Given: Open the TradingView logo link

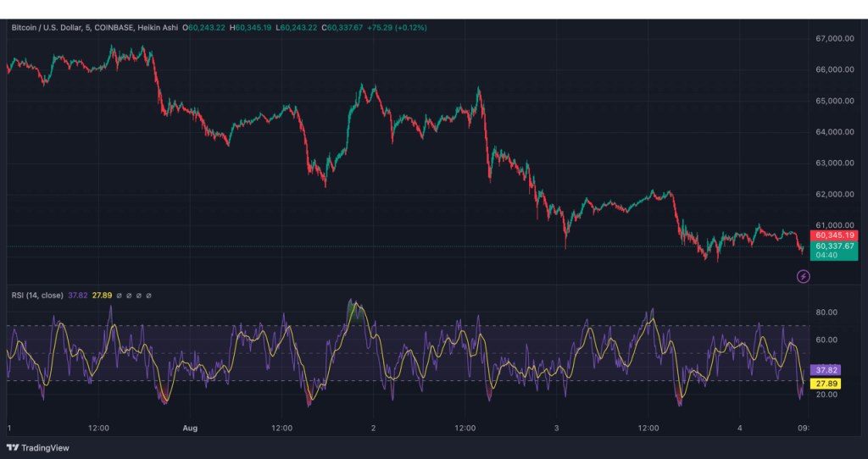Looking at the screenshot, I should coord(38,448).
